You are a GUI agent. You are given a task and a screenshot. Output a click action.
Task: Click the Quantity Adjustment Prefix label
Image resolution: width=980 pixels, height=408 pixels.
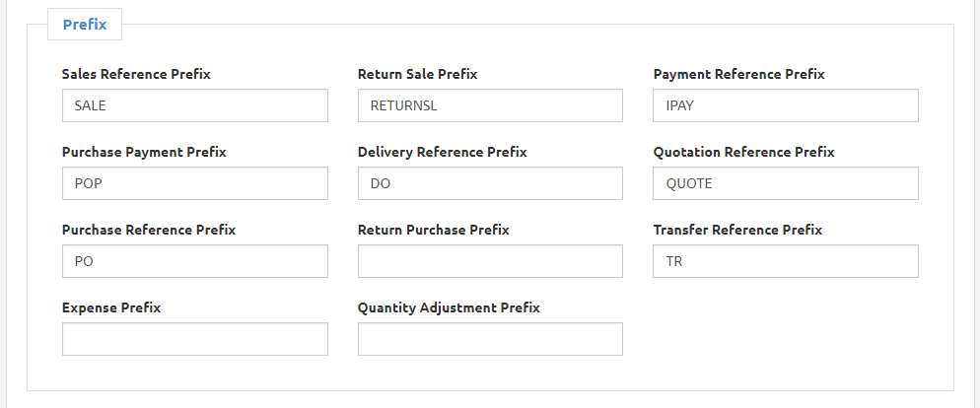[449, 307]
